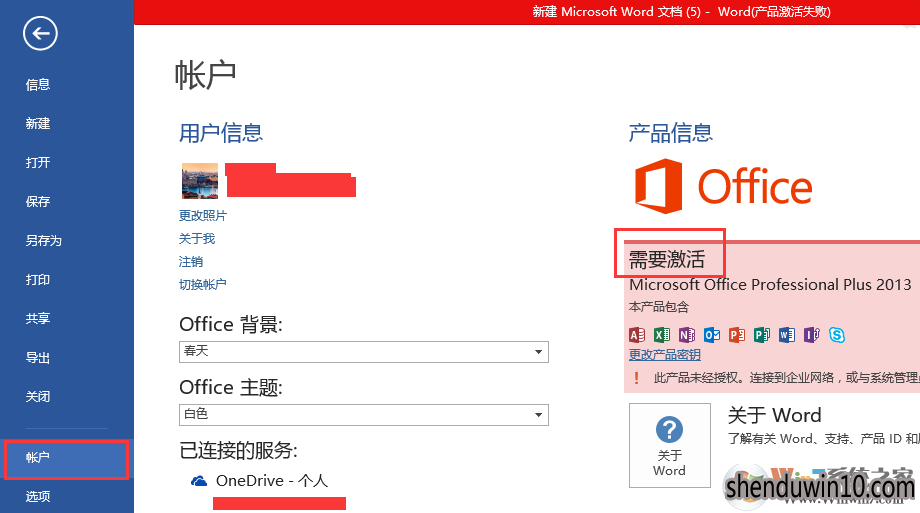Click the 用户信息 heading
The image size is (920, 513).
pos(221,133)
